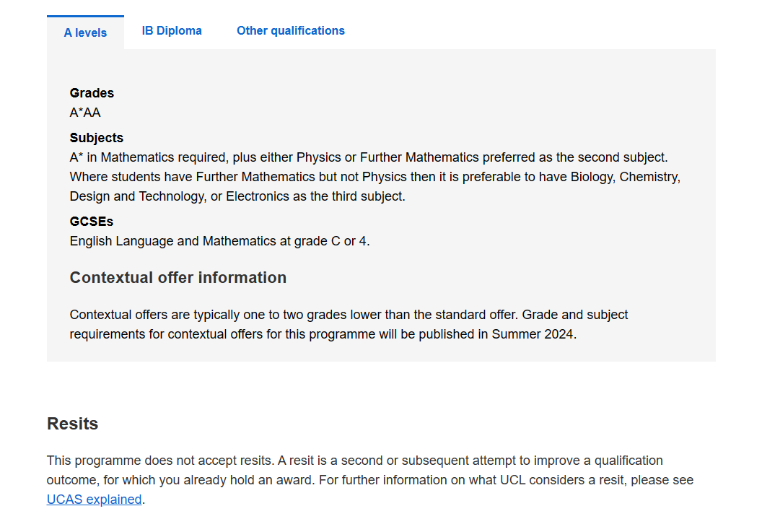Image resolution: width=762 pixels, height=532 pixels.
Task: Click the Resits section heading
Action: 72,424
